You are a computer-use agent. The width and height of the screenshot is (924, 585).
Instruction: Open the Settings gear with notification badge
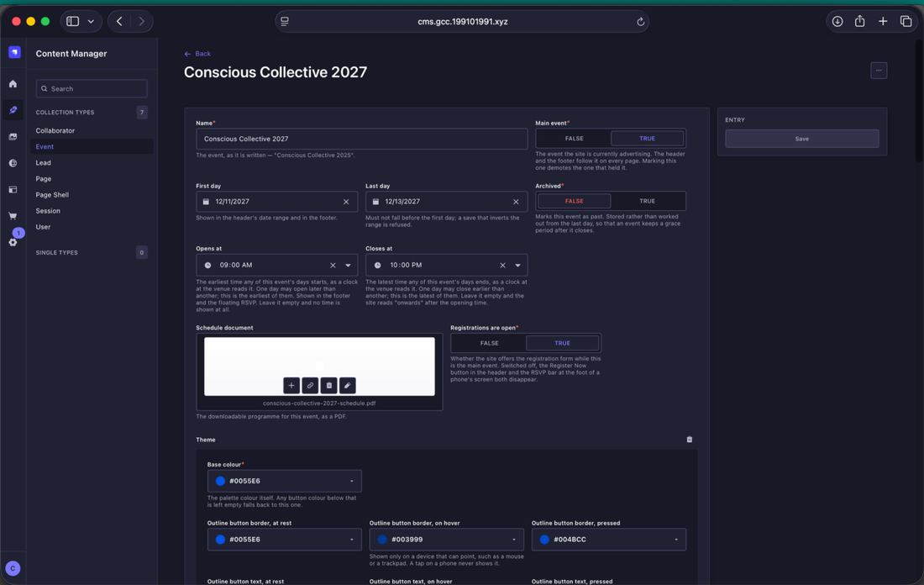[x=13, y=242]
